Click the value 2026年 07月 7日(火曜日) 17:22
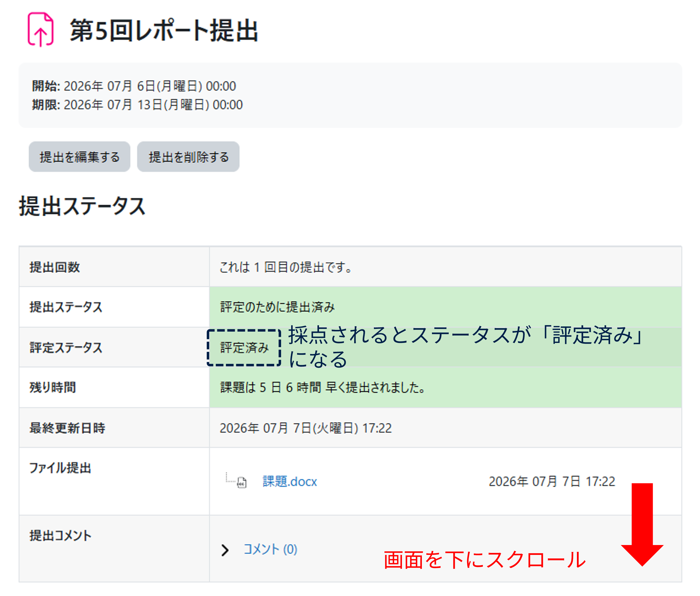The height and width of the screenshot is (596, 700). tap(306, 428)
